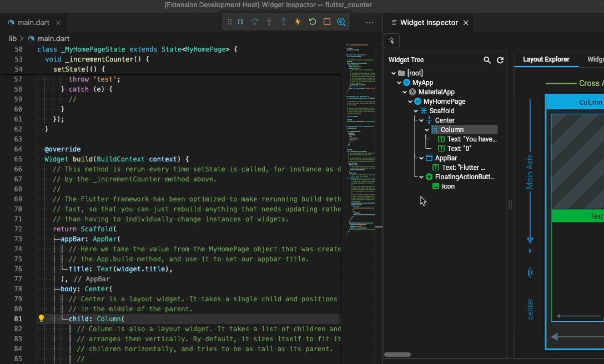Refresh the Widget Tree
Viewport: 604px width, 364px height.
pyautogui.click(x=500, y=60)
